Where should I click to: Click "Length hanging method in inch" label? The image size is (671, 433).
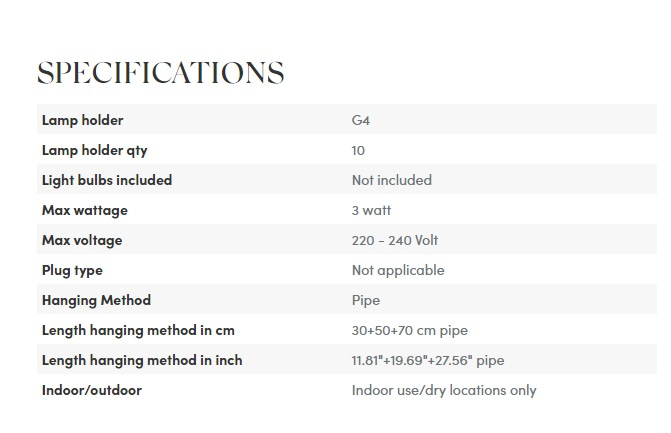click(x=142, y=360)
